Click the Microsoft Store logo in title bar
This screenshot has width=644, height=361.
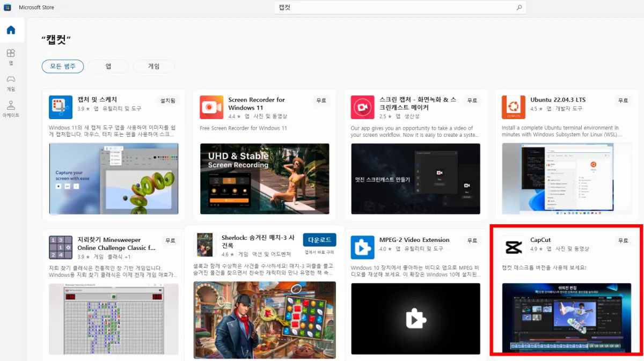coord(8,8)
